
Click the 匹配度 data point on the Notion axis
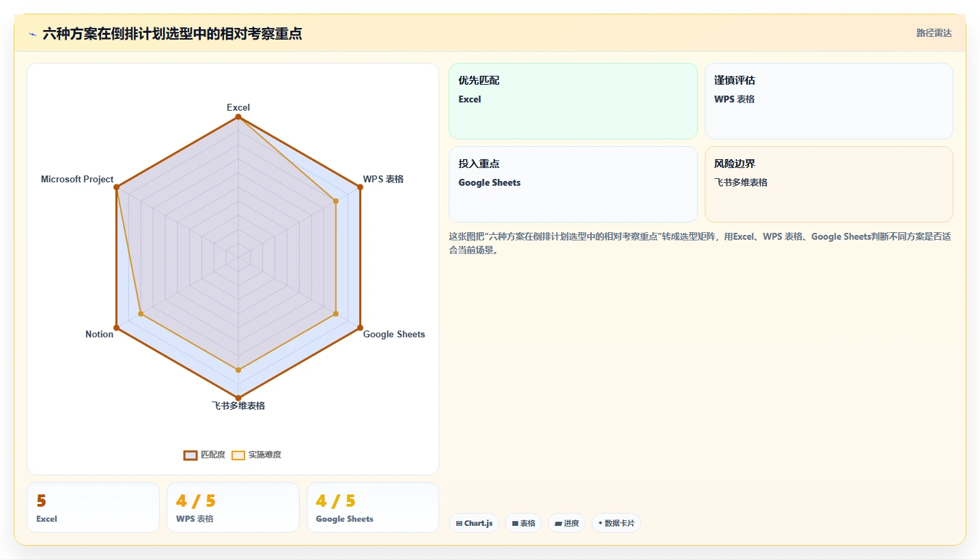pos(116,328)
